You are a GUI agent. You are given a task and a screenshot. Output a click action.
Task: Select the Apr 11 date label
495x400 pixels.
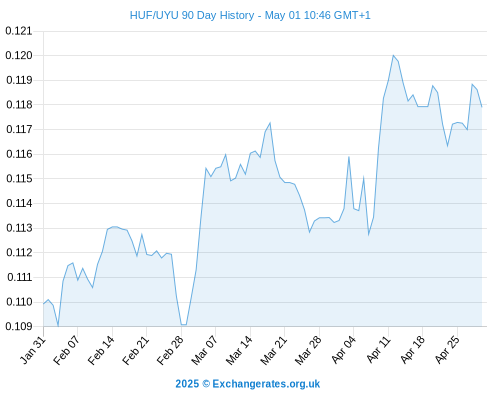coord(378,350)
